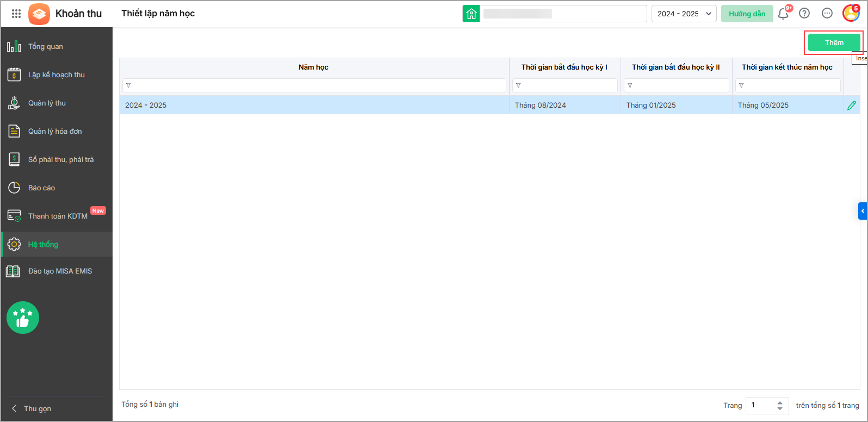Edit the 2024 - 2025 row with the pencil icon

pyautogui.click(x=852, y=105)
